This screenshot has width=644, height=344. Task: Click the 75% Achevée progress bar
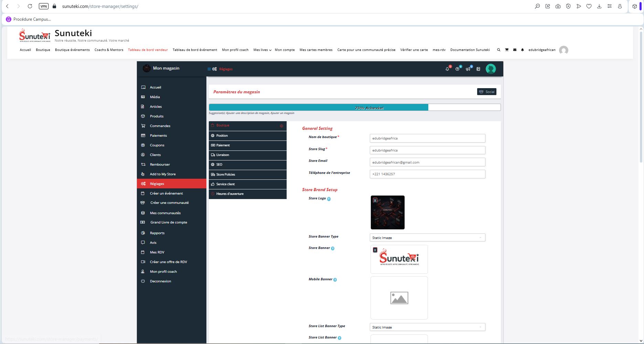pos(354,108)
